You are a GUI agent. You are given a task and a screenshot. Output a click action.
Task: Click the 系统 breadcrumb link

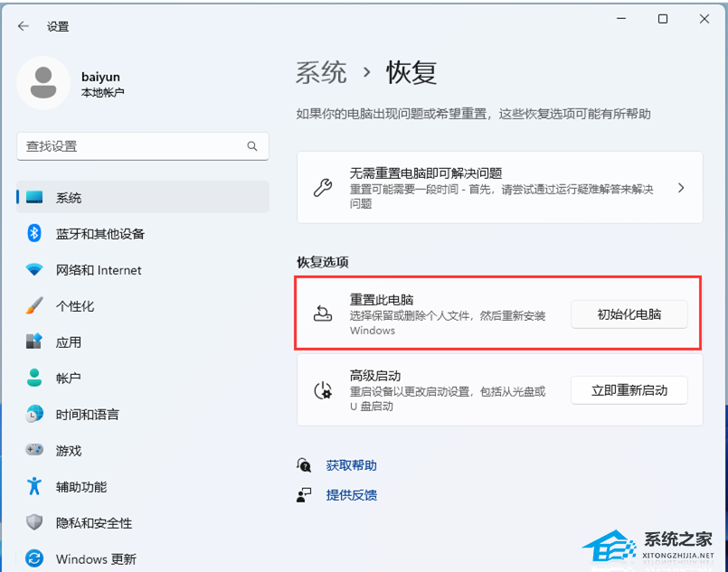pos(321,72)
